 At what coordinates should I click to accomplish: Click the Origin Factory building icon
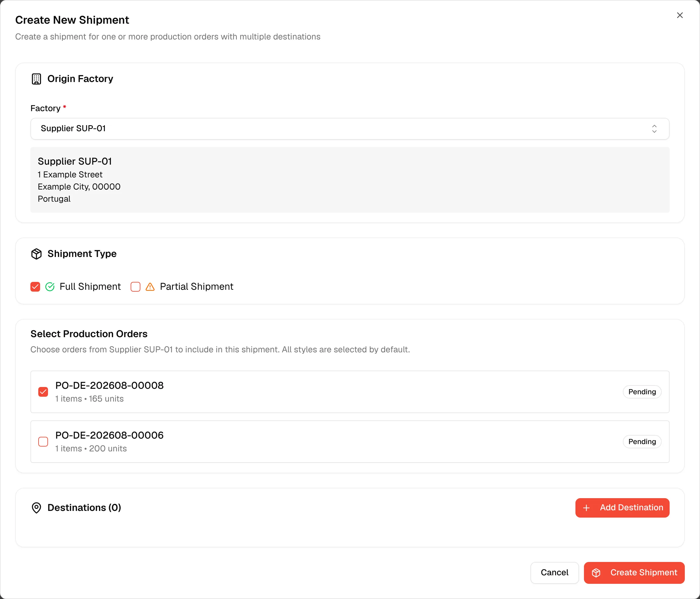tap(36, 79)
